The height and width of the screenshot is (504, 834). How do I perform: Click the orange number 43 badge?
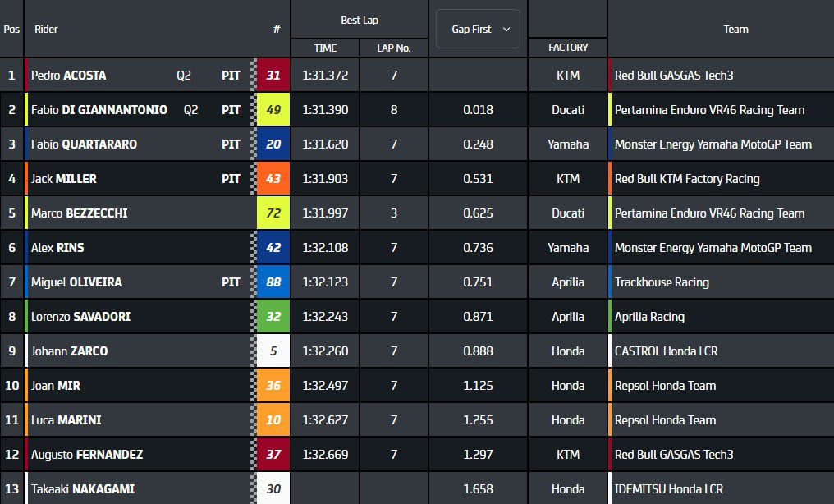tap(273, 179)
